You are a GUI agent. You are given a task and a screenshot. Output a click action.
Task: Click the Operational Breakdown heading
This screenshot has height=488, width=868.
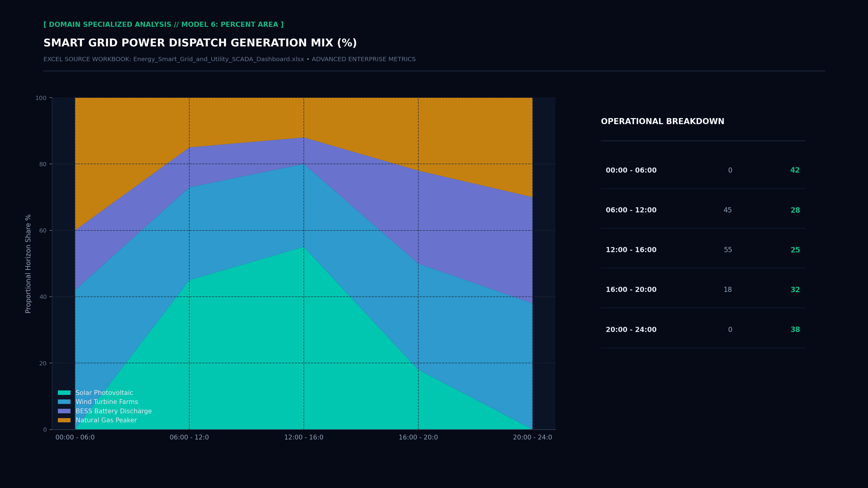(662, 122)
